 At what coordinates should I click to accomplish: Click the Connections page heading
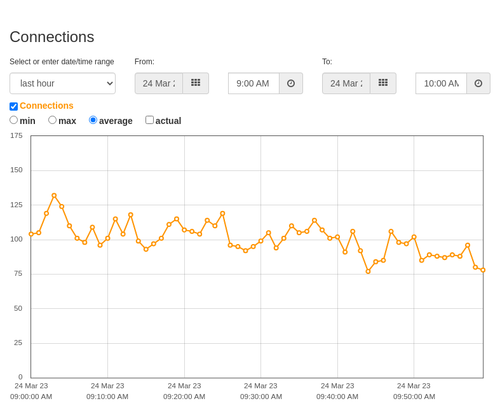click(x=52, y=37)
